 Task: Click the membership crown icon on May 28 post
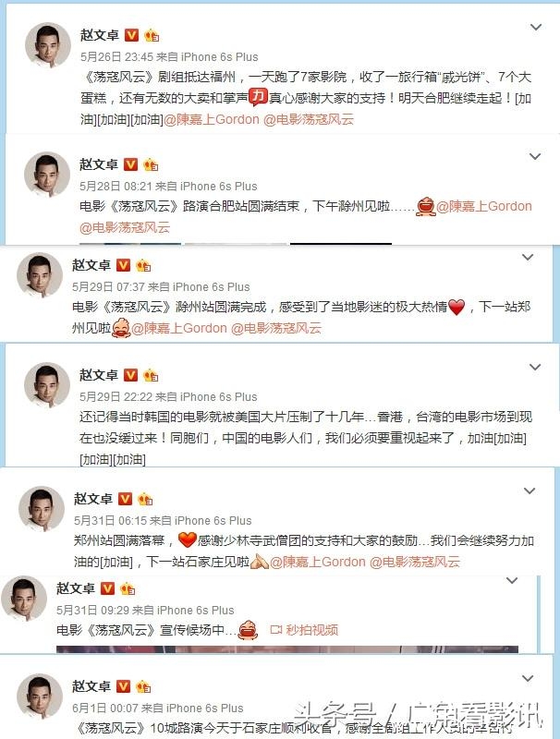[151, 164]
